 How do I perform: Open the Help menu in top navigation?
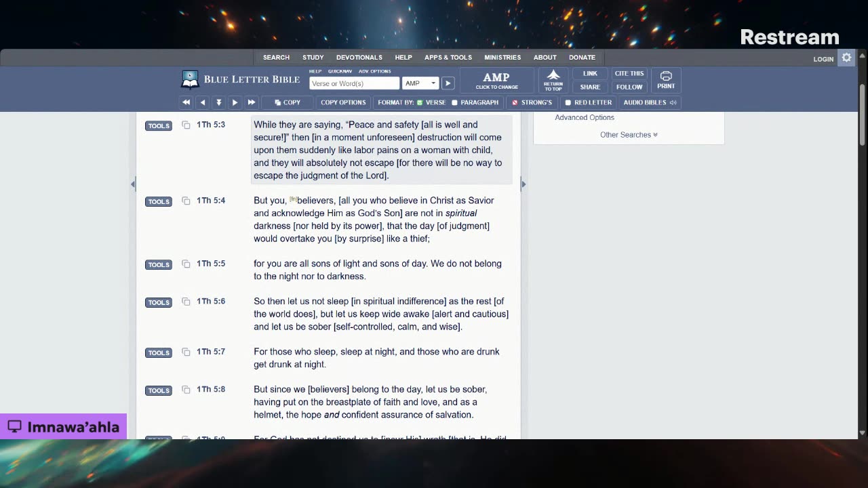403,58
